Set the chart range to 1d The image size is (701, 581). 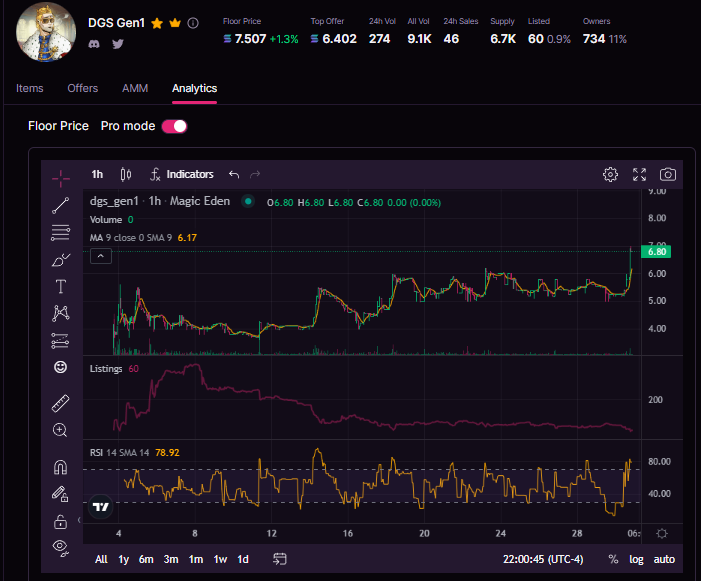point(243,560)
